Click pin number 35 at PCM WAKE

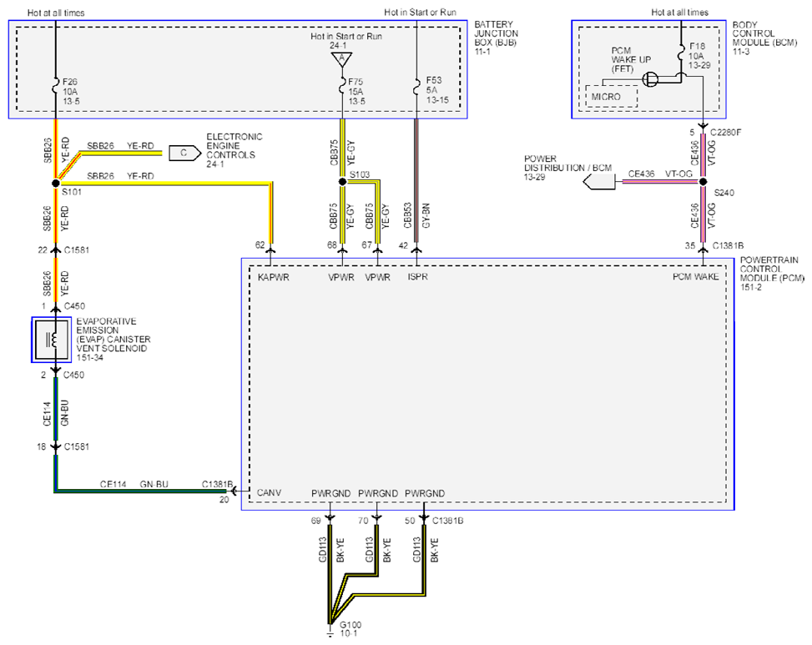point(690,245)
